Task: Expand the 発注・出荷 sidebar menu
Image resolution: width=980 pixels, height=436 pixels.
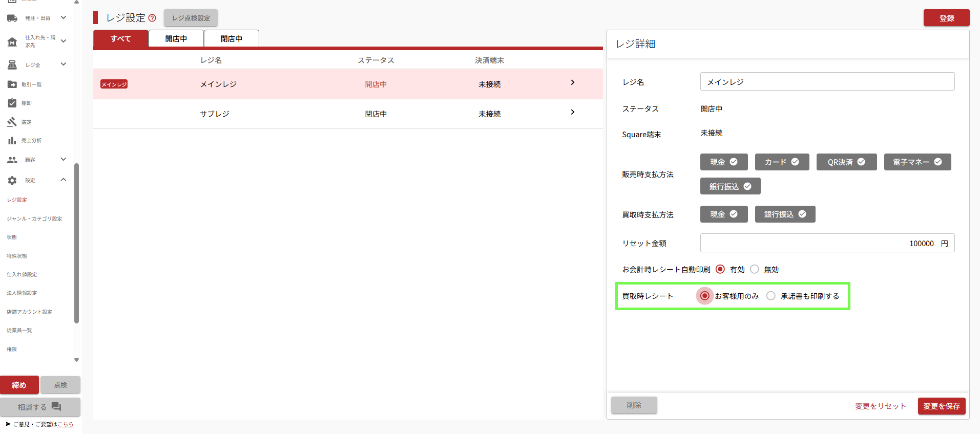Action: pyautogui.click(x=64, y=18)
